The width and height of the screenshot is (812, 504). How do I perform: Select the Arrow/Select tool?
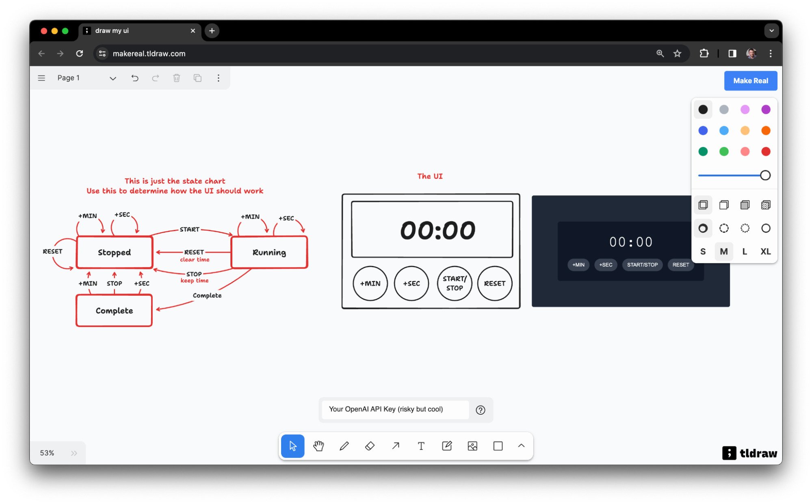point(293,446)
